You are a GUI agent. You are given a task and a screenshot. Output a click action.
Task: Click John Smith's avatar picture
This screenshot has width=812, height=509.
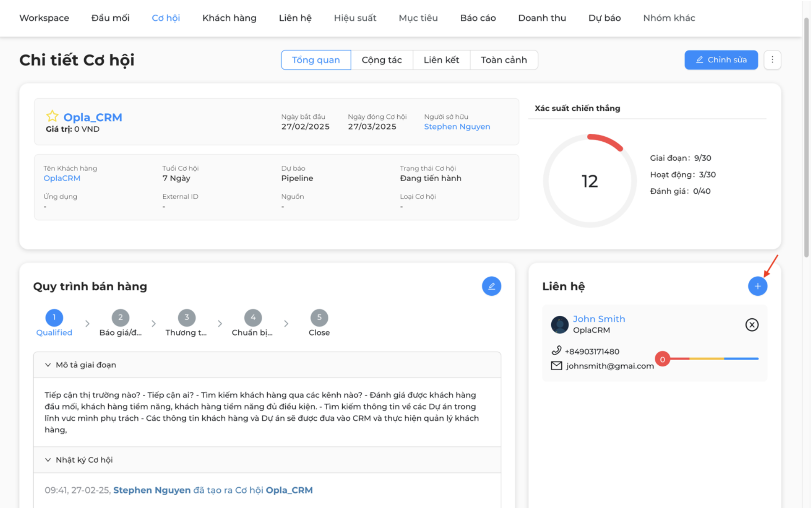tap(560, 324)
